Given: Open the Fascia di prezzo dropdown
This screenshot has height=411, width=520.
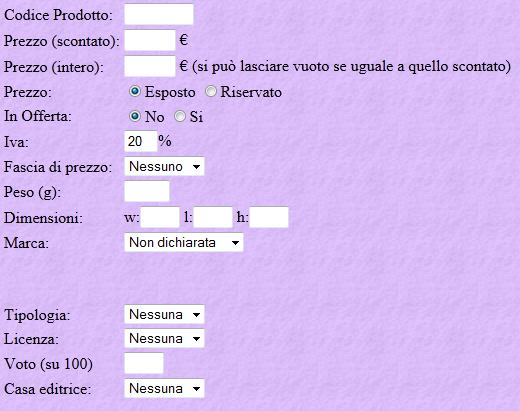Looking at the screenshot, I should (x=164, y=166).
